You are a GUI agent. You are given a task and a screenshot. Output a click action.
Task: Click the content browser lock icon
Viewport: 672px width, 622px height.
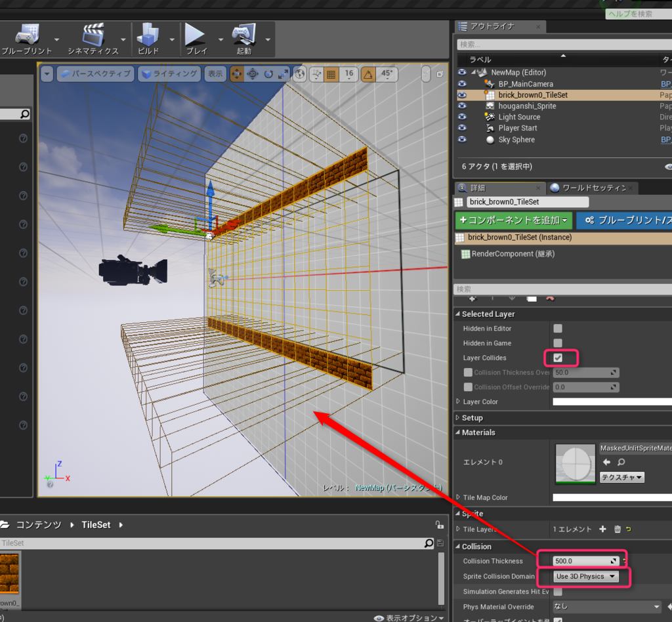(439, 525)
